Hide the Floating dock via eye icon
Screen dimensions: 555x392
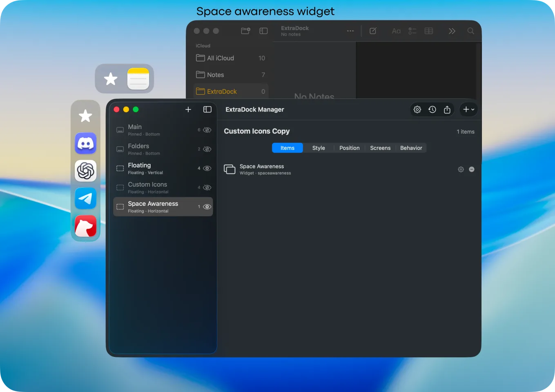pos(207,168)
